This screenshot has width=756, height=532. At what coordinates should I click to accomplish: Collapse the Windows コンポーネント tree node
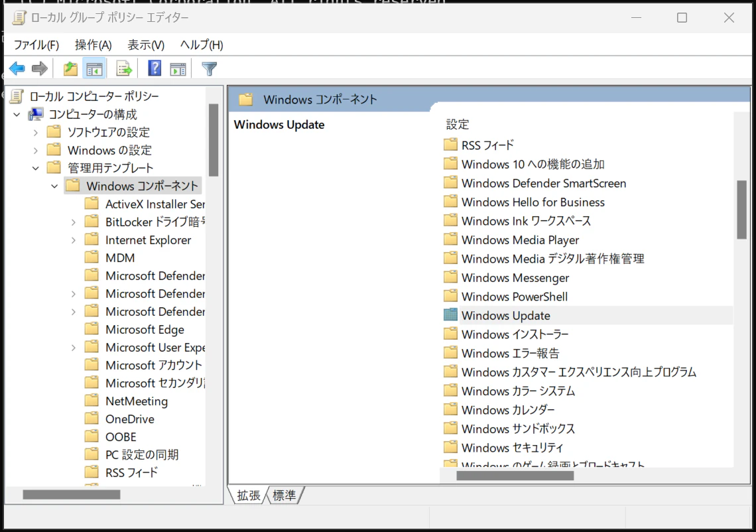coord(54,186)
